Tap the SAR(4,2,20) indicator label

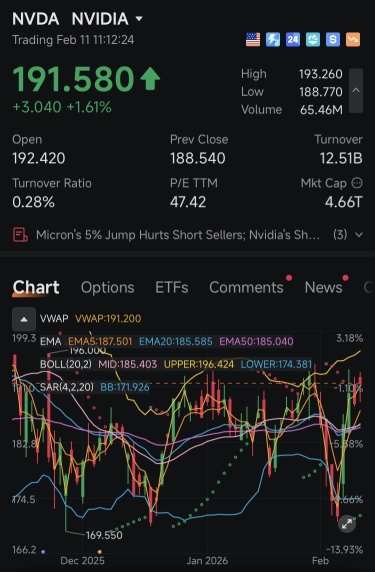(x=67, y=387)
